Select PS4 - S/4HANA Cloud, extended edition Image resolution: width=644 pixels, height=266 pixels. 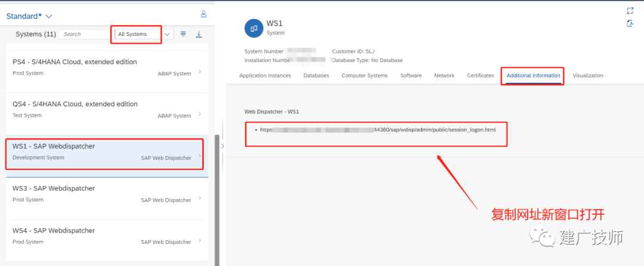pos(107,72)
